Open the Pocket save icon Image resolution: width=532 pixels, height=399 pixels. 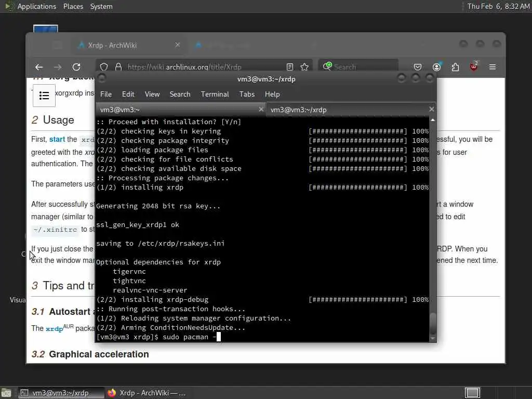click(418, 67)
